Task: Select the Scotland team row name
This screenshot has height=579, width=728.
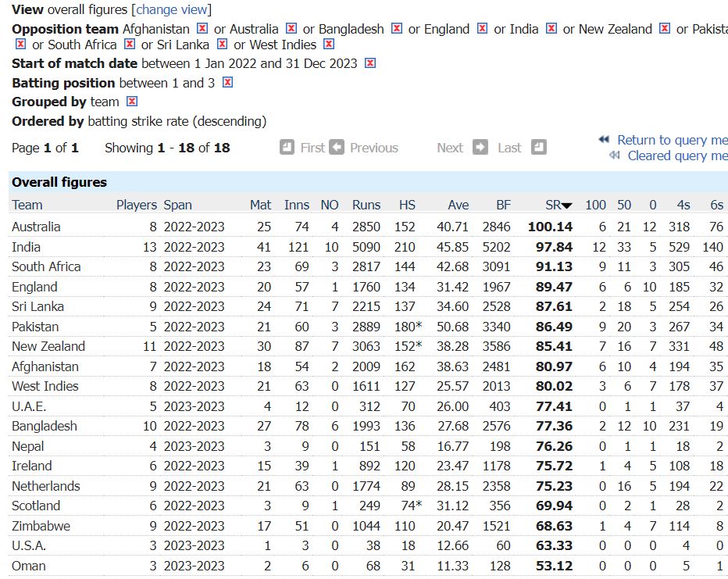Action: [36, 506]
